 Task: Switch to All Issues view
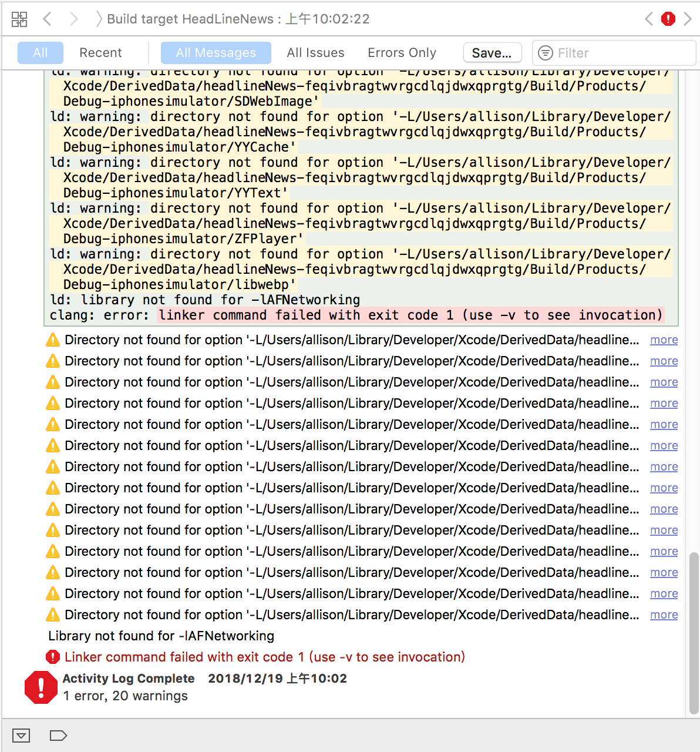click(x=315, y=53)
